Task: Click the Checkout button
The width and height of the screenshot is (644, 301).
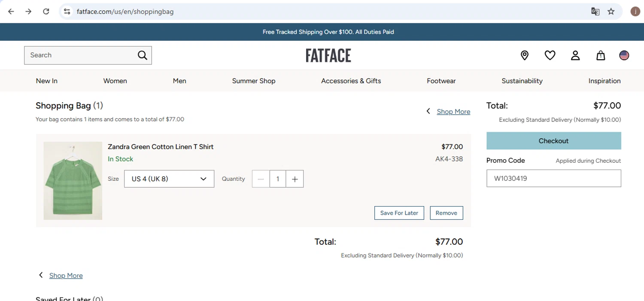Action: click(554, 141)
